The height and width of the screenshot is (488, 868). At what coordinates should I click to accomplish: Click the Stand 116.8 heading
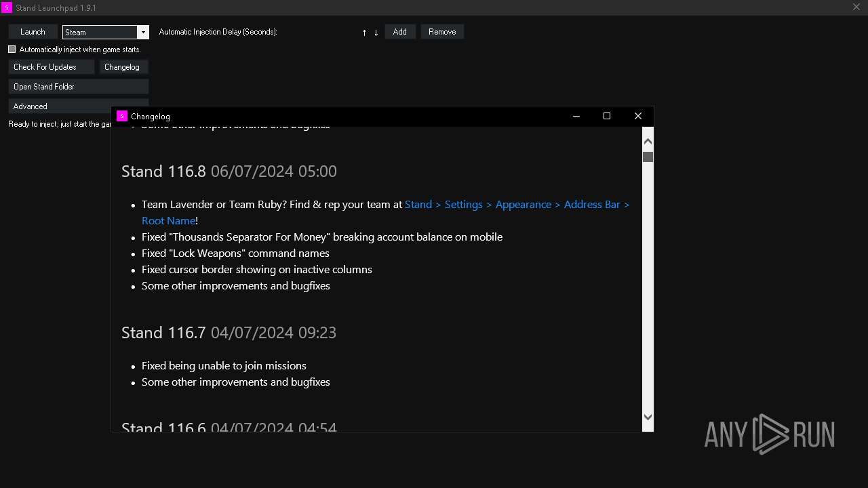click(163, 171)
